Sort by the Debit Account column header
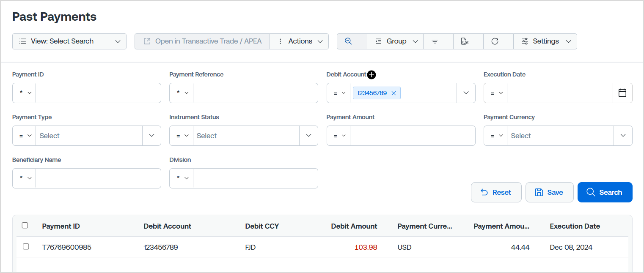The height and width of the screenshot is (273, 644). [x=168, y=226]
